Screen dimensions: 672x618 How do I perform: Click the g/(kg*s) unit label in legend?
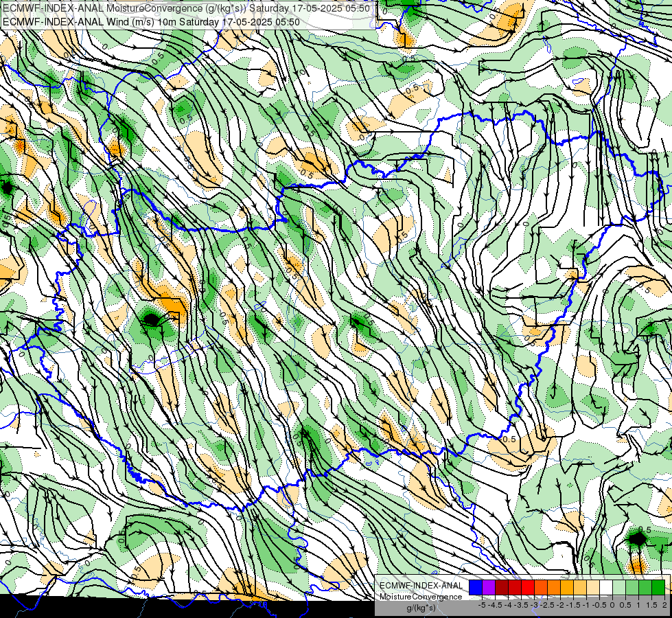(421, 608)
